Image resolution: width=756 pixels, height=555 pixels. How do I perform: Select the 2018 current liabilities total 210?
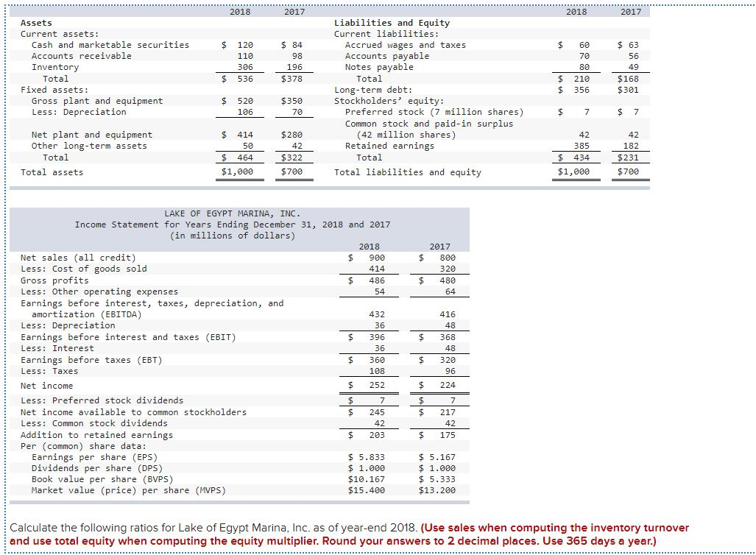pos(582,79)
